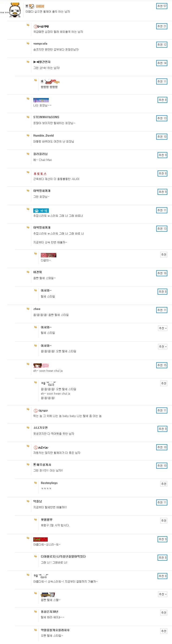The width and height of the screenshot is (172, 644).
Task: Click the reply arrow icon beside Humble_David
Action: (x=28, y=135)
